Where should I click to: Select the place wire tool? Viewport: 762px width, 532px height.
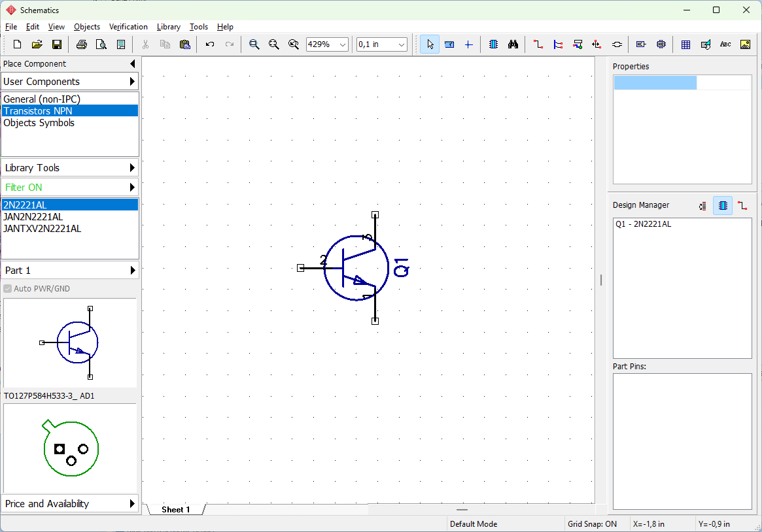538,44
